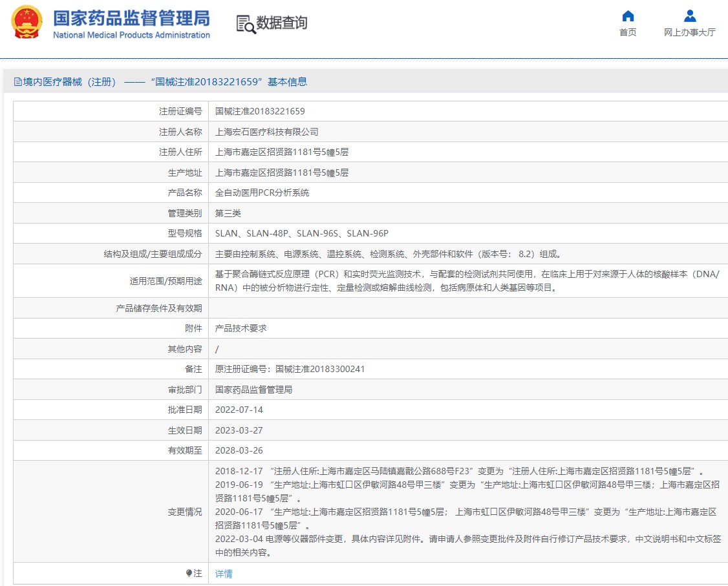This screenshot has height=586, width=728.
Task: Click the 生效日期 row label
Action: (x=185, y=430)
